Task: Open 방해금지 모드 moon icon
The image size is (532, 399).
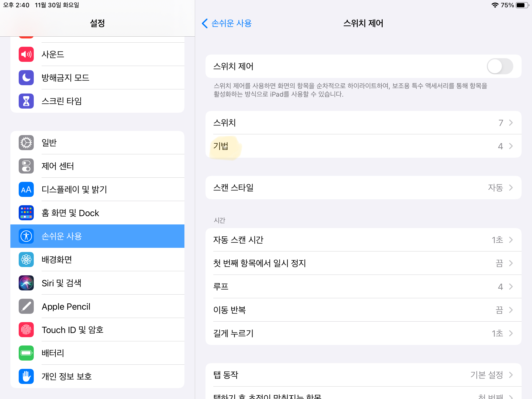Action: click(x=26, y=78)
